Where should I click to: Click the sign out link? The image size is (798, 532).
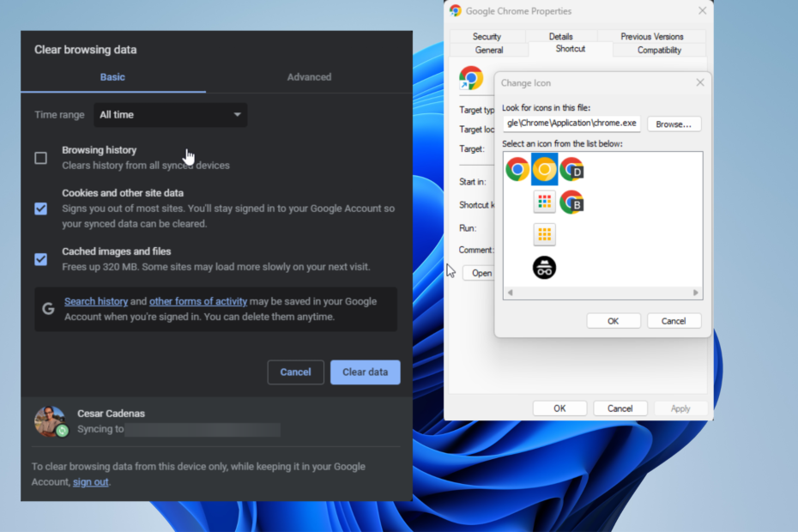pyautogui.click(x=90, y=481)
